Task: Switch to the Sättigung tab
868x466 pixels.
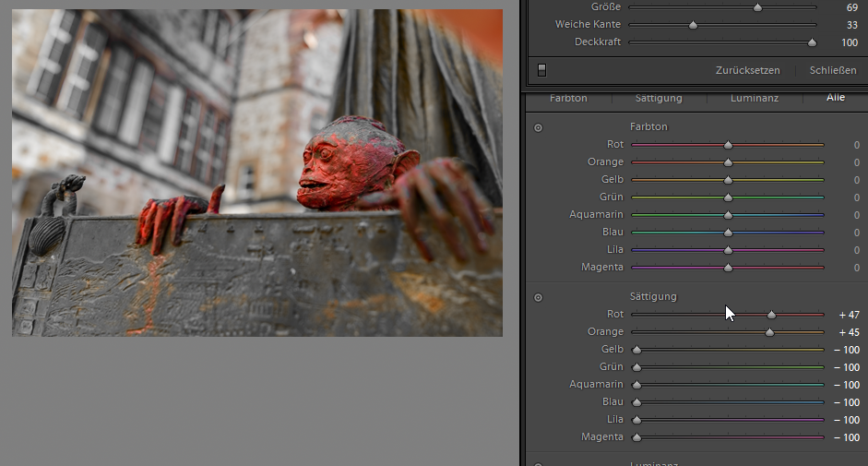Action: click(659, 98)
